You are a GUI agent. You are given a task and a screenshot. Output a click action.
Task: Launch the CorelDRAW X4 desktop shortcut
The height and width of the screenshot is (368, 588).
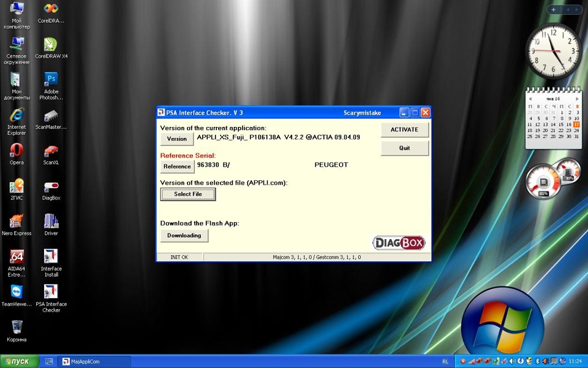[x=51, y=48]
